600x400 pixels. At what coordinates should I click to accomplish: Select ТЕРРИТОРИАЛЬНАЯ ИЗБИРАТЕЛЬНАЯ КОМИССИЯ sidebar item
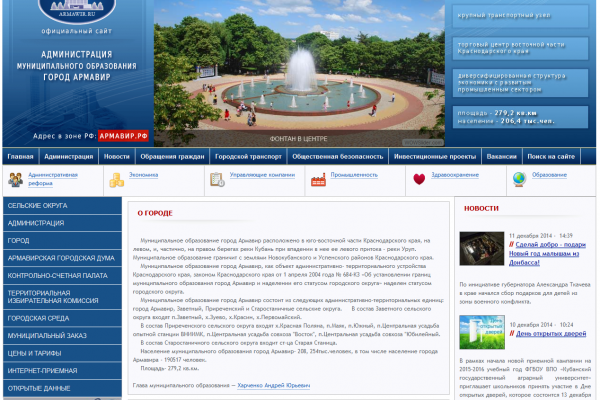[x=62, y=297]
